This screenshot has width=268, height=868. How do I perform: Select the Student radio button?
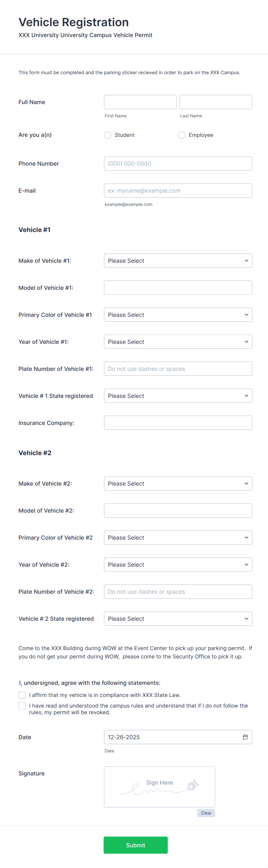107,135
